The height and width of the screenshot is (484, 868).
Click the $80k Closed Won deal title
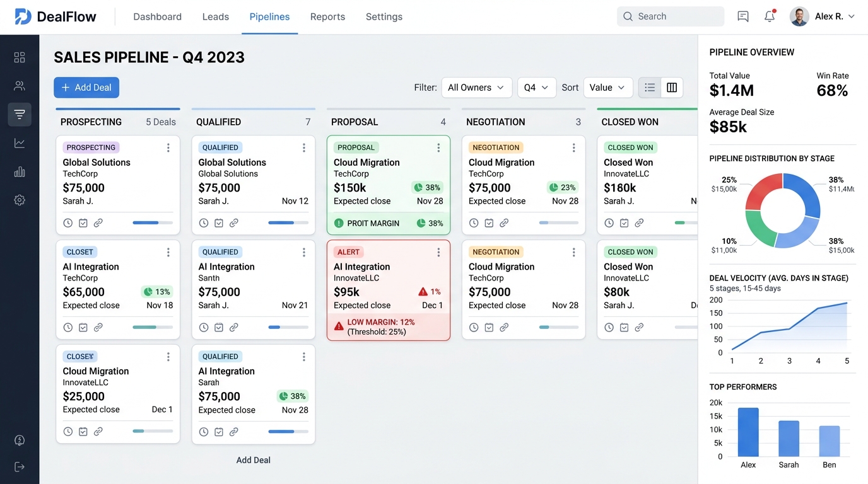[628, 267]
